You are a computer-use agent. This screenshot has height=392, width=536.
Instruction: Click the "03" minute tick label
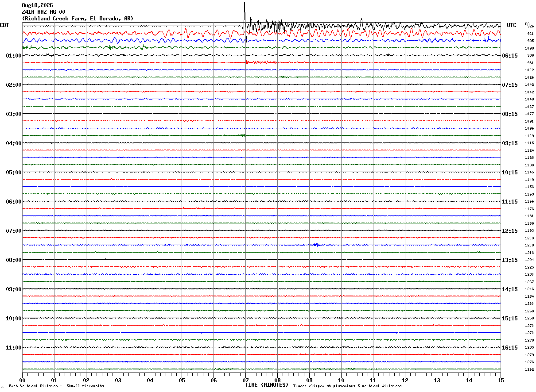(118, 380)
